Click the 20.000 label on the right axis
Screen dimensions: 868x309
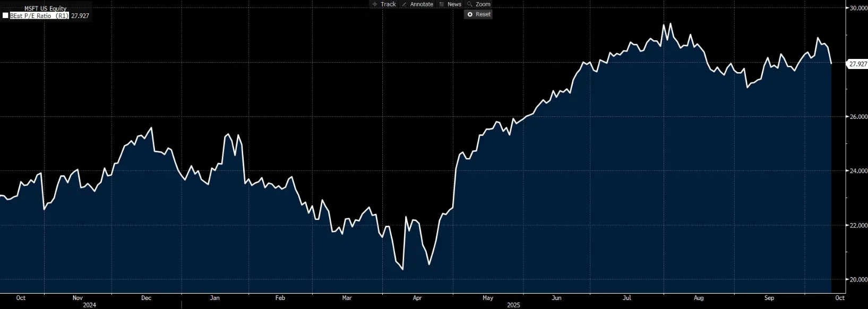858,279
